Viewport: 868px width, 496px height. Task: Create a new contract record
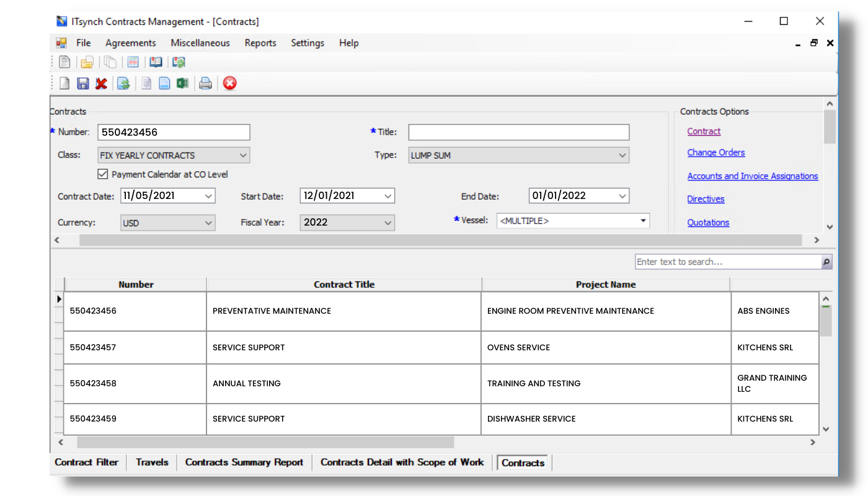click(x=64, y=83)
